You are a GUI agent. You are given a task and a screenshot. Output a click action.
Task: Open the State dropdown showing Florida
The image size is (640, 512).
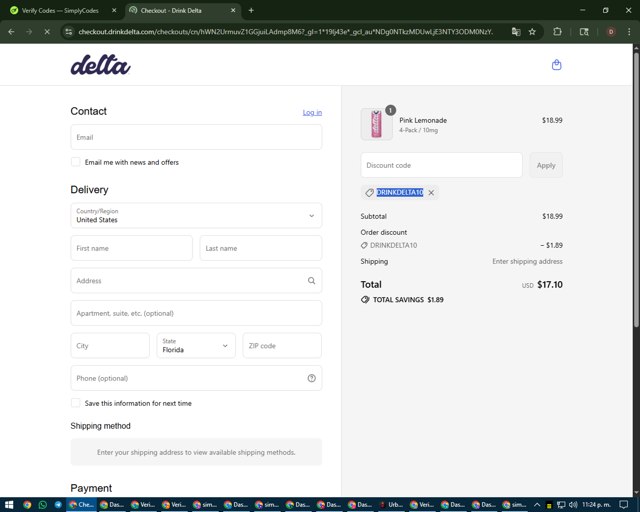point(196,345)
